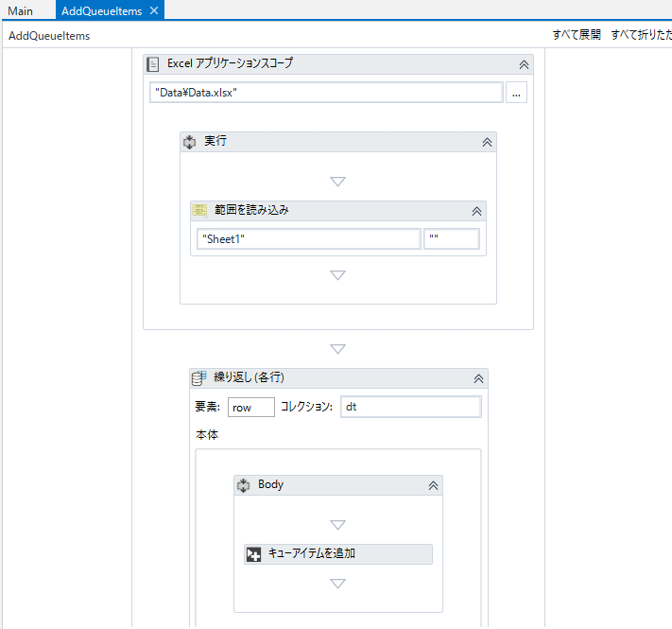
Task: Collapse the Body sequence
Action: tap(433, 486)
